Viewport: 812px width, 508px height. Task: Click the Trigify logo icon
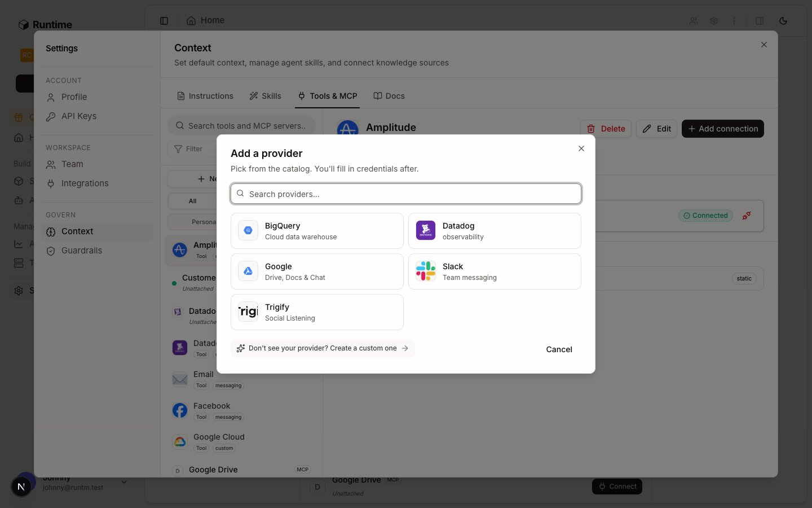(x=248, y=312)
